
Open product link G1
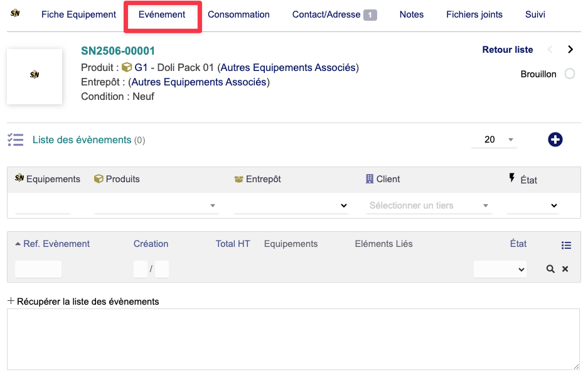coord(141,68)
